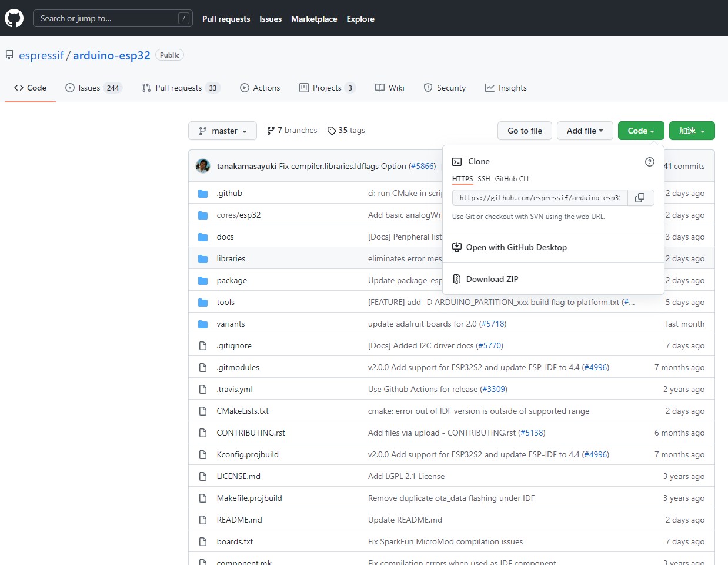
Task: Click the copy clone URL icon
Action: click(x=640, y=198)
